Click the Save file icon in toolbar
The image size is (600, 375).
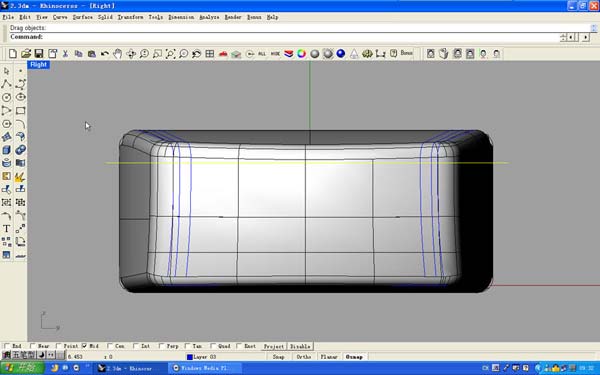39,54
